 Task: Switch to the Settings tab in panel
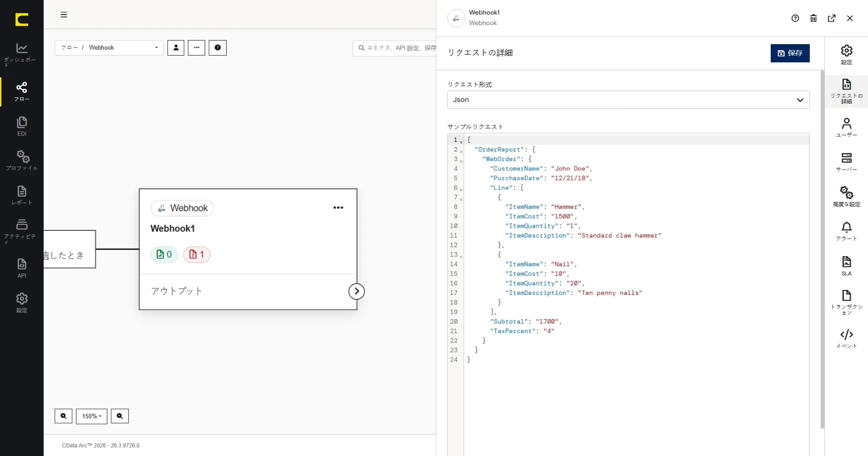pos(846,55)
